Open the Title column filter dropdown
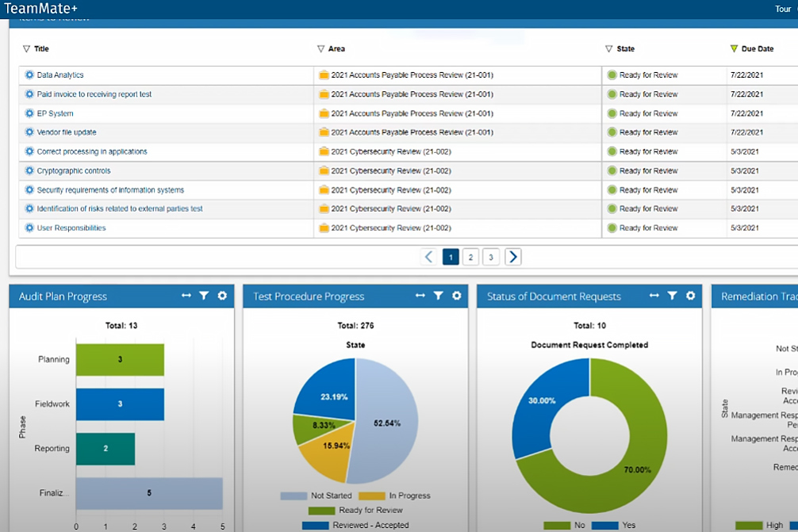The height and width of the screenshot is (532, 798). (x=26, y=49)
